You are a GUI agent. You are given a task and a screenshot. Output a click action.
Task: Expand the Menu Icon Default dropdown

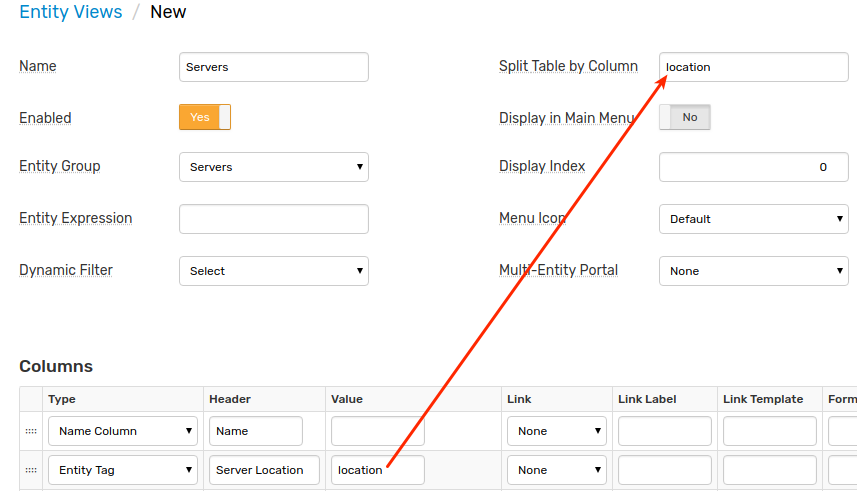click(x=754, y=219)
